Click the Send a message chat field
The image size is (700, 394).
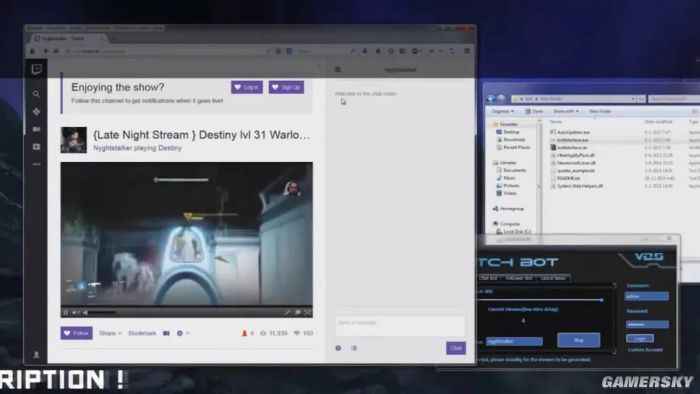(x=400, y=325)
